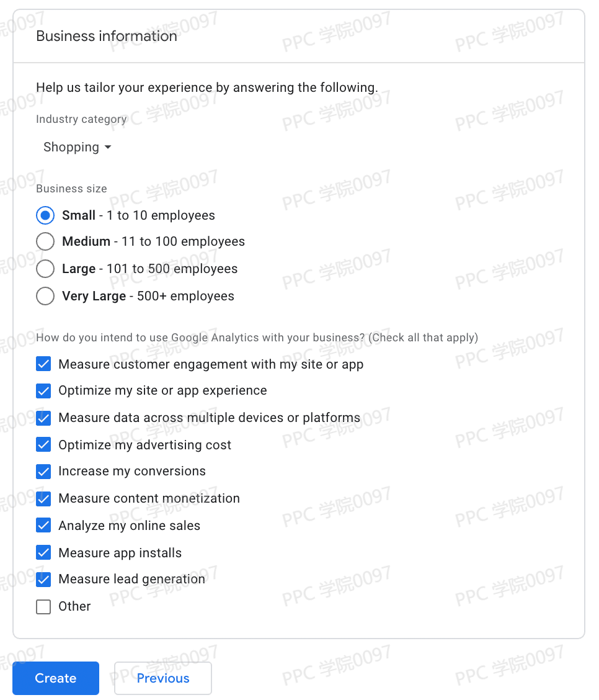599x700 pixels.
Task: Pick Very Large 500+ employees option
Action: click(x=45, y=296)
